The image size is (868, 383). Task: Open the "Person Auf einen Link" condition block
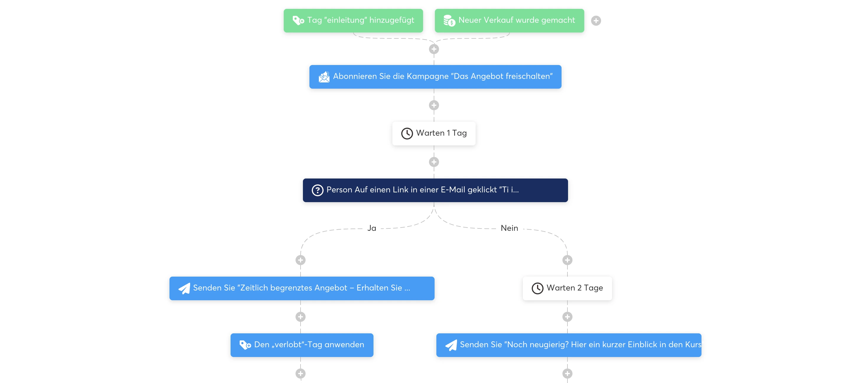click(435, 190)
